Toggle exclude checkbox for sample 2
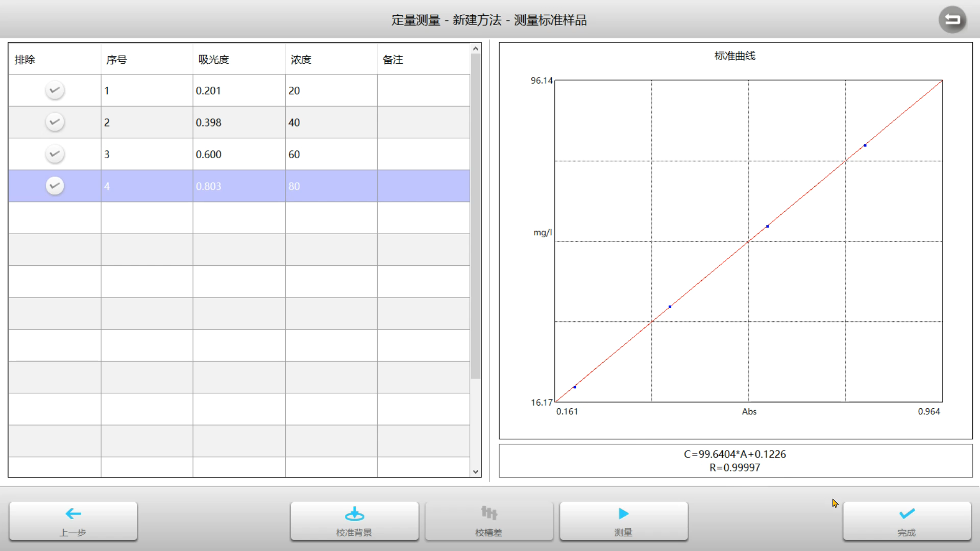The image size is (980, 551). click(x=54, y=122)
